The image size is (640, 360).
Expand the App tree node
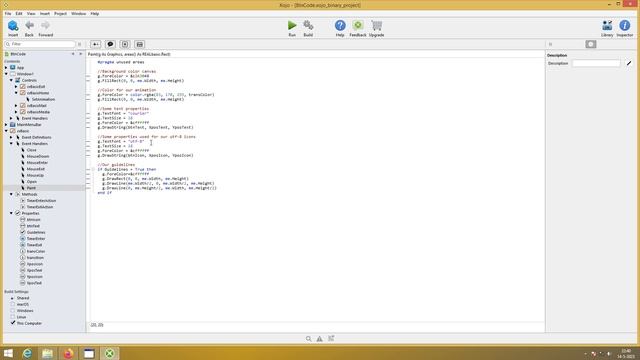coord(6,67)
